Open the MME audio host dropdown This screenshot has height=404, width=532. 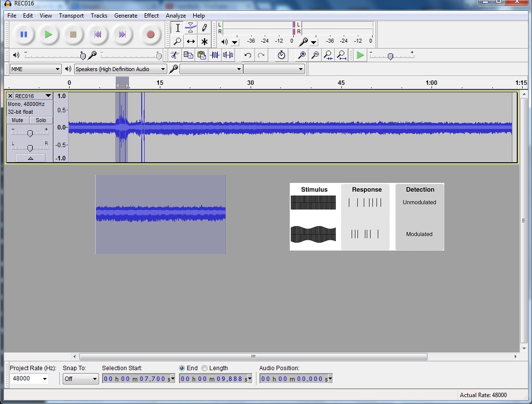tap(35, 69)
